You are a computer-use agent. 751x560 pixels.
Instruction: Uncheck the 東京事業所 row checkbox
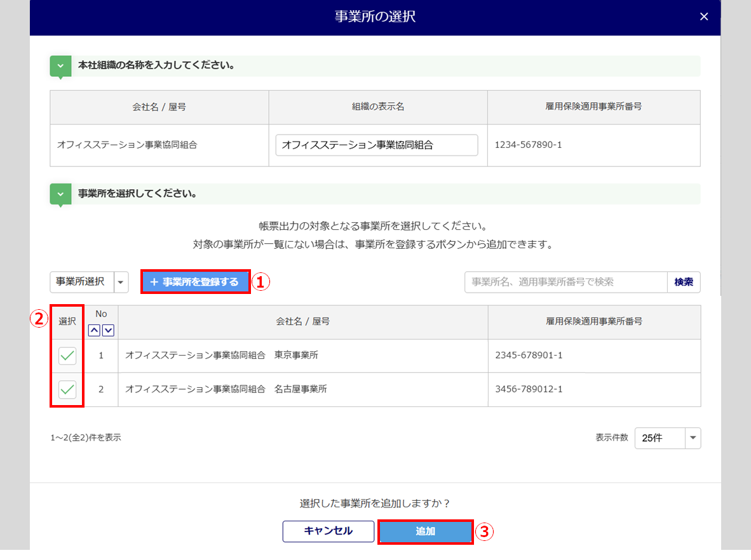(67, 356)
